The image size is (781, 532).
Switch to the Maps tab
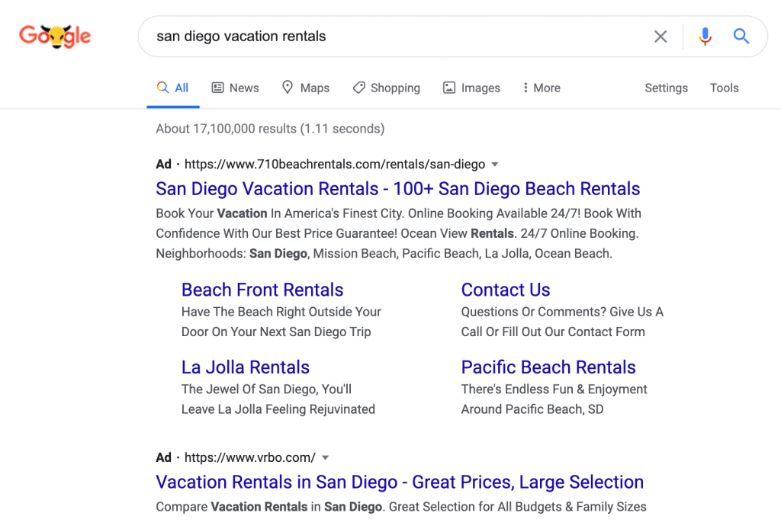click(305, 88)
